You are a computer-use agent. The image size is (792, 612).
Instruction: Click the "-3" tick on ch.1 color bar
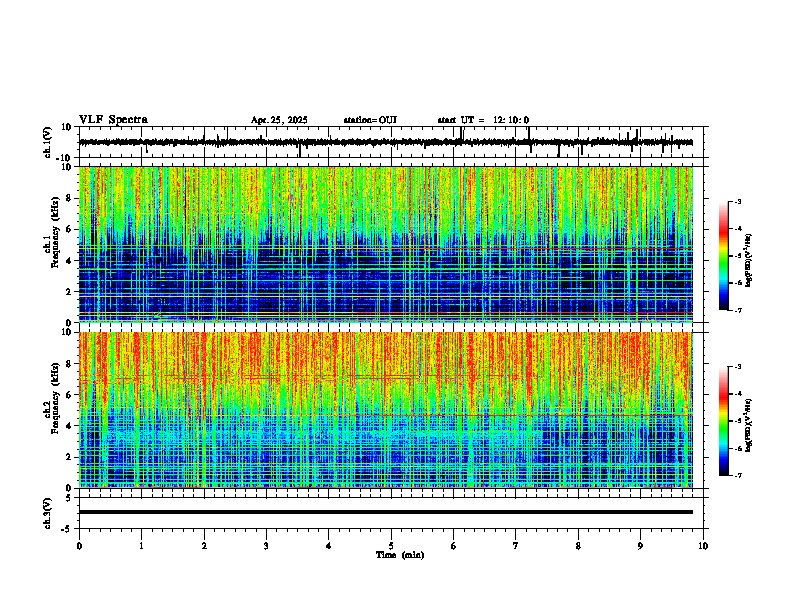click(738, 202)
